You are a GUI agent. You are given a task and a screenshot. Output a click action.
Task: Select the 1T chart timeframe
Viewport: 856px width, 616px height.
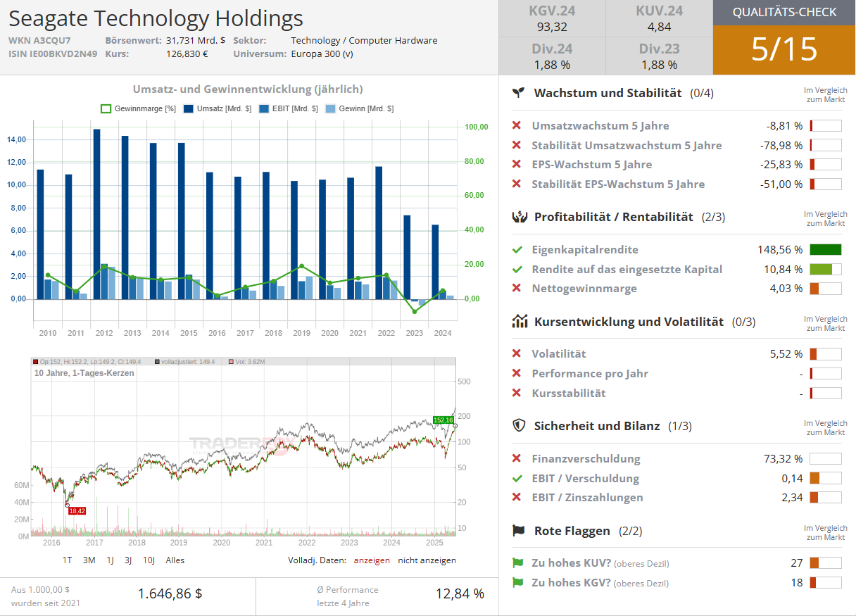[67, 560]
